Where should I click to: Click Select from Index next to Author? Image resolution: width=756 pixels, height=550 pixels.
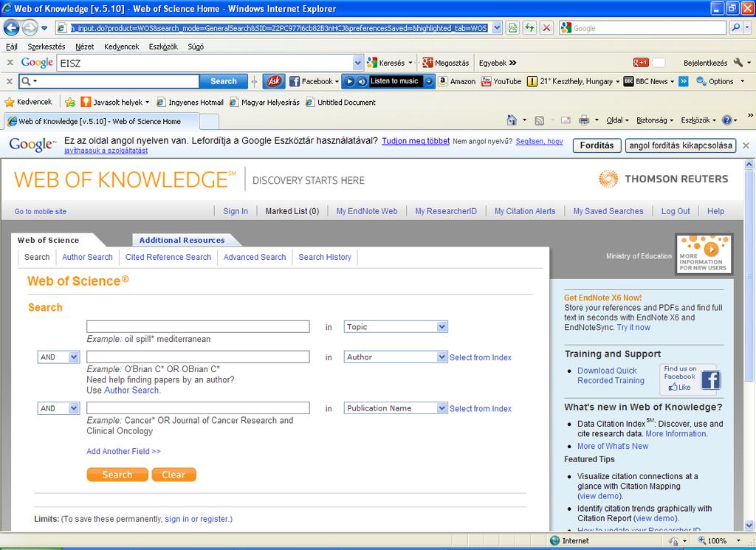[x=480, y=357]
